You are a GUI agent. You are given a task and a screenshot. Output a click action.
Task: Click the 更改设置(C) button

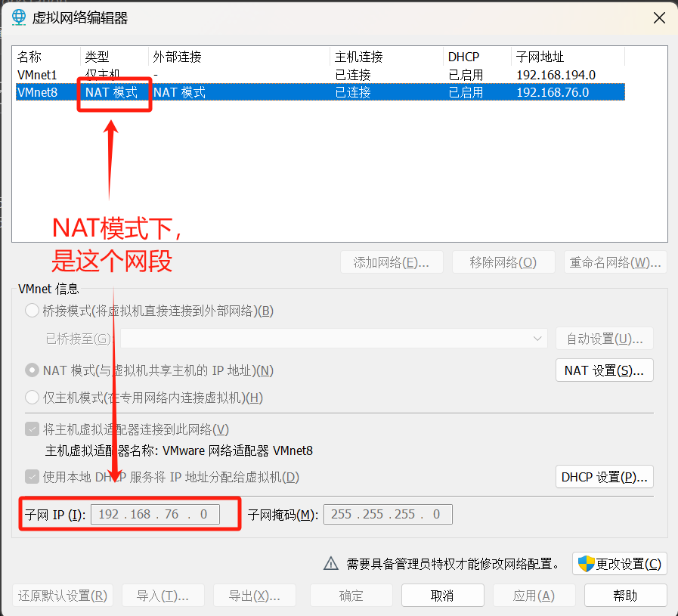coord(620,564)
